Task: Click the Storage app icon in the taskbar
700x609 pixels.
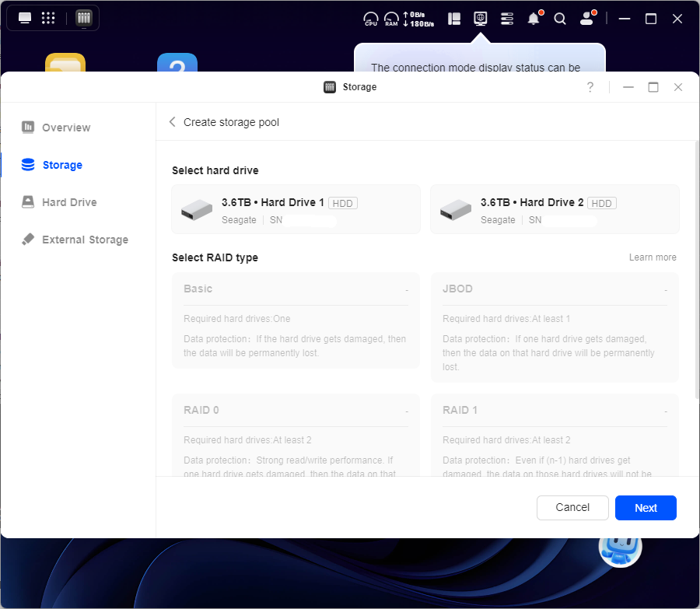Action: coord(84,18)
